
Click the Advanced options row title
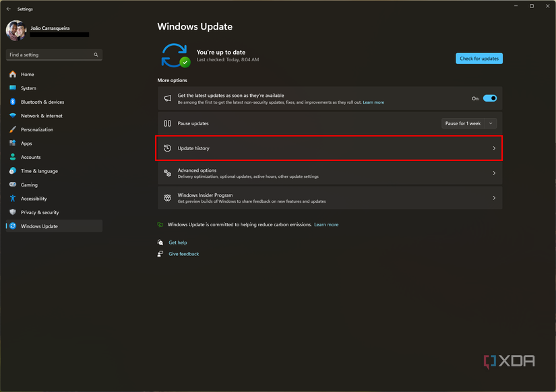197,170
